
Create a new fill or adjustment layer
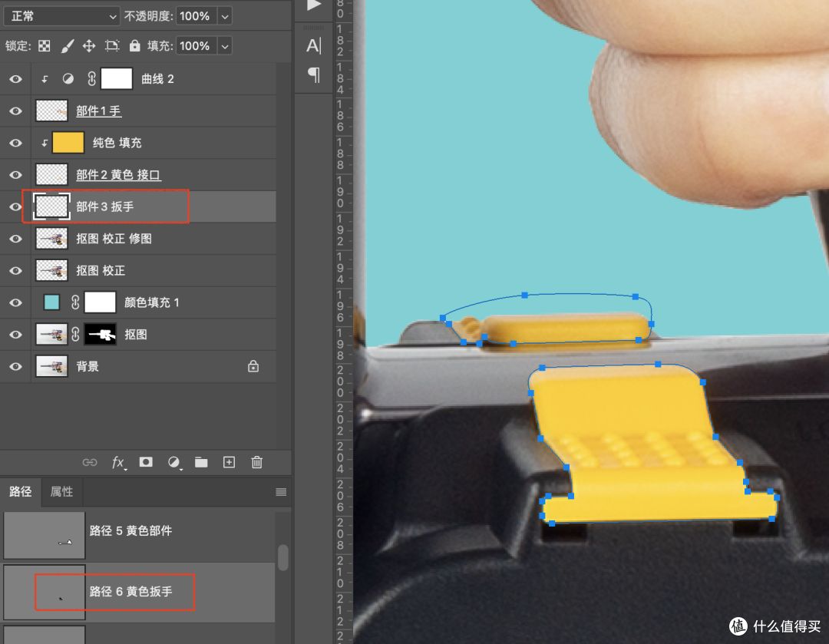pyautogui.click(x=173, y=463)
